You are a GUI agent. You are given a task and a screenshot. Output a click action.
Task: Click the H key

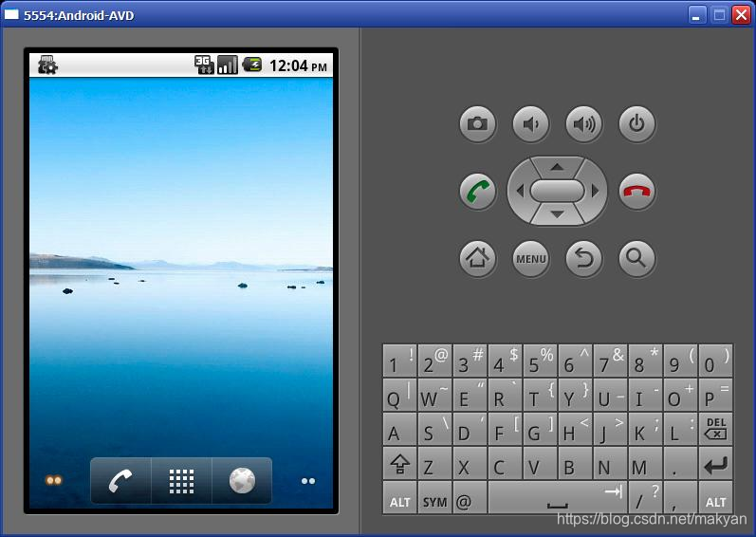[575, 429]
